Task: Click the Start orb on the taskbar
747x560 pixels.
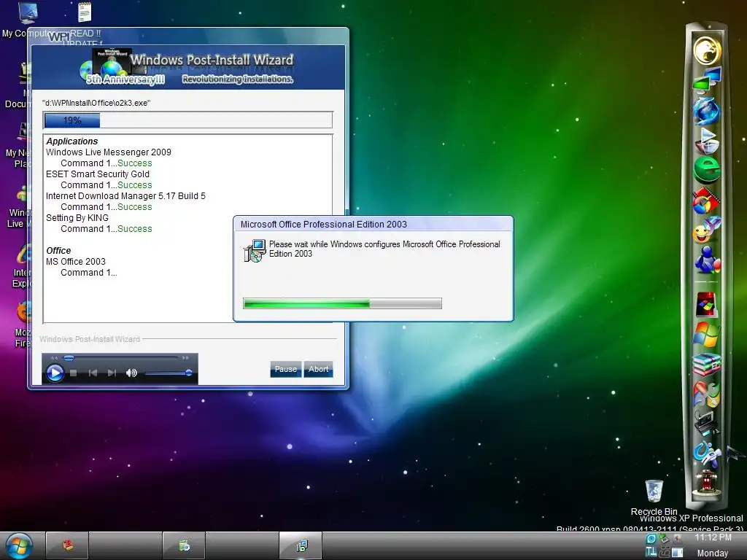Action: click(x=19, y=545)
